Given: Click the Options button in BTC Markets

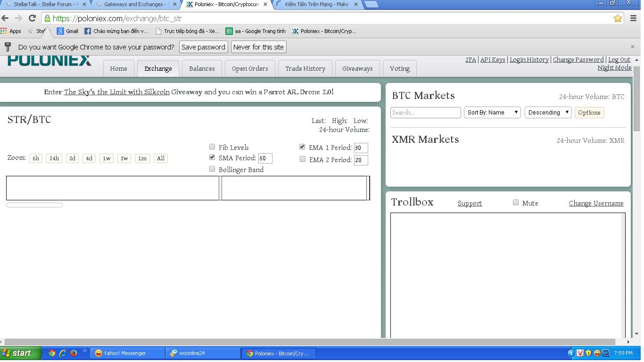Looking at the screenshot, I should 589,113.
